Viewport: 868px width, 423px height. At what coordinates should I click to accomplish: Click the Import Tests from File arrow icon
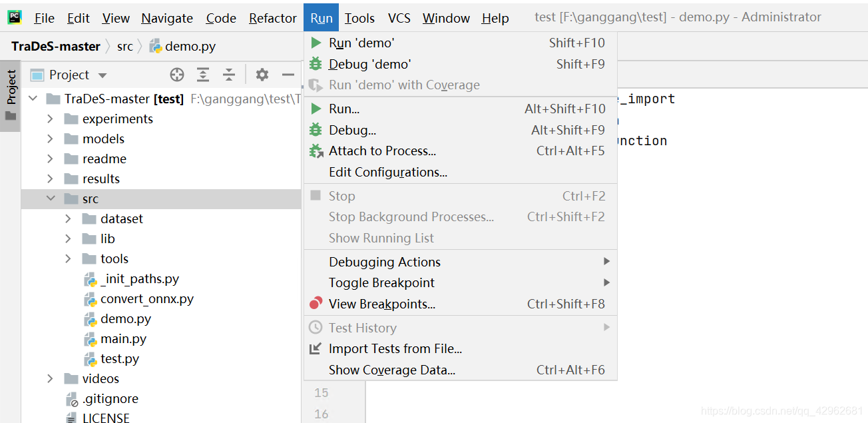coord(316,348)
